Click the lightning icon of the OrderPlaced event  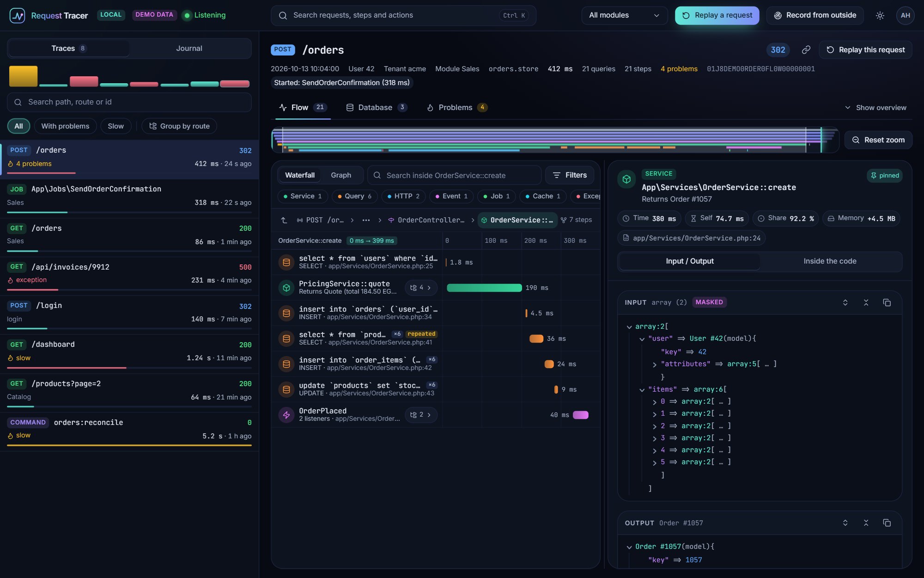click(x=286, y=415)
